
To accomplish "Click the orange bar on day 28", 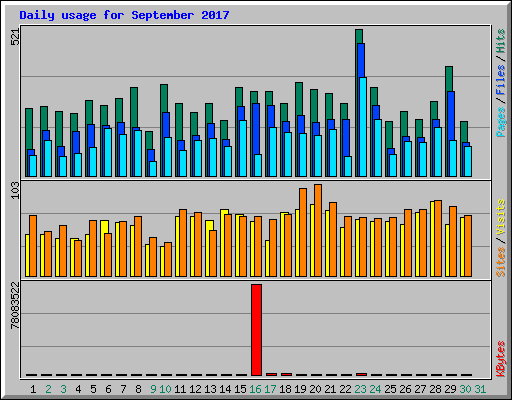I will [438, 238].
